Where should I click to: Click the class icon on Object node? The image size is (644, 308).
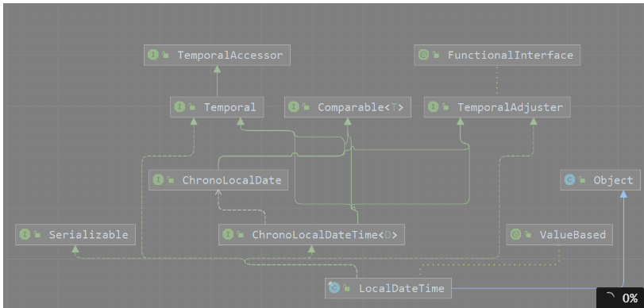point(569,180)
